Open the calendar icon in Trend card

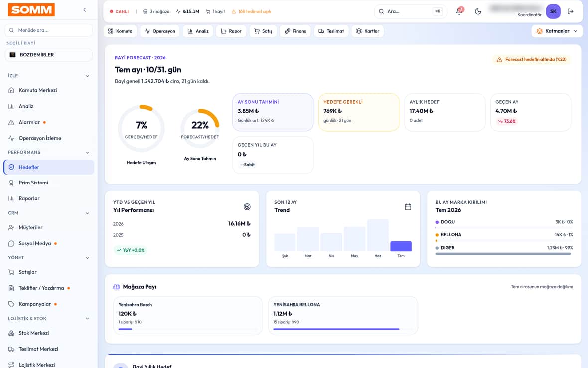pos(408,207)
